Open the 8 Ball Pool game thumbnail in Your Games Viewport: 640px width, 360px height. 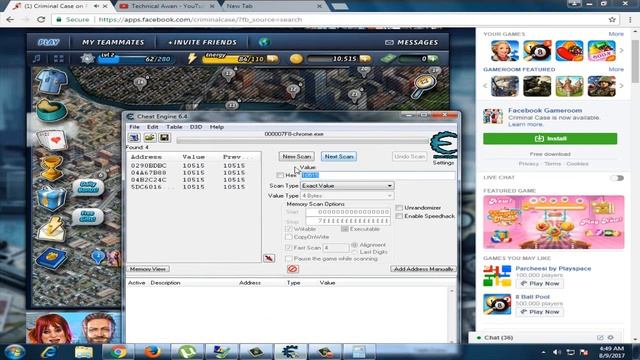tap(537, 51)
